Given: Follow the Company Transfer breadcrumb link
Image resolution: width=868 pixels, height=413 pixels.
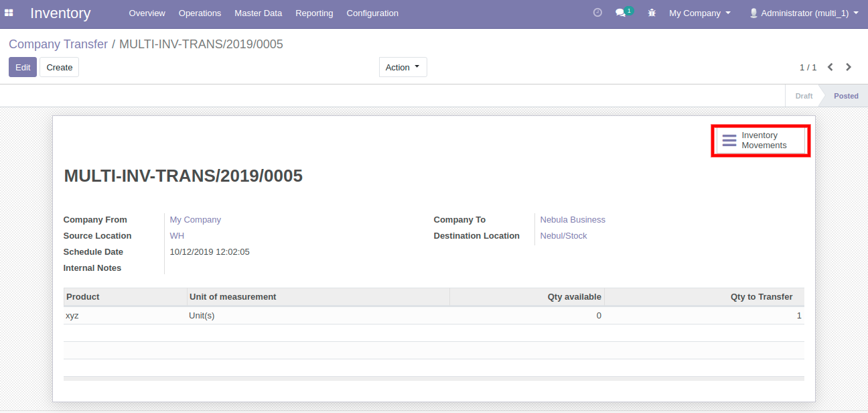Looking at the screenshot, I should 58,44.
